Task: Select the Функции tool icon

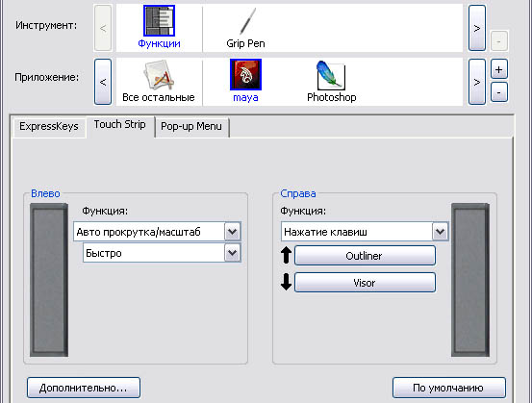Action: pos(159,21)
